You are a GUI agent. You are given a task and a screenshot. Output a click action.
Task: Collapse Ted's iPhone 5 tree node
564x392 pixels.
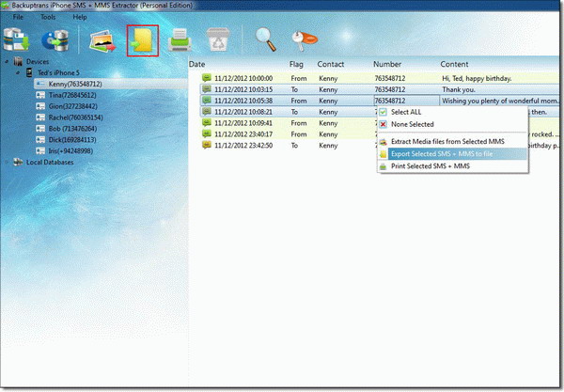(18, 73)
